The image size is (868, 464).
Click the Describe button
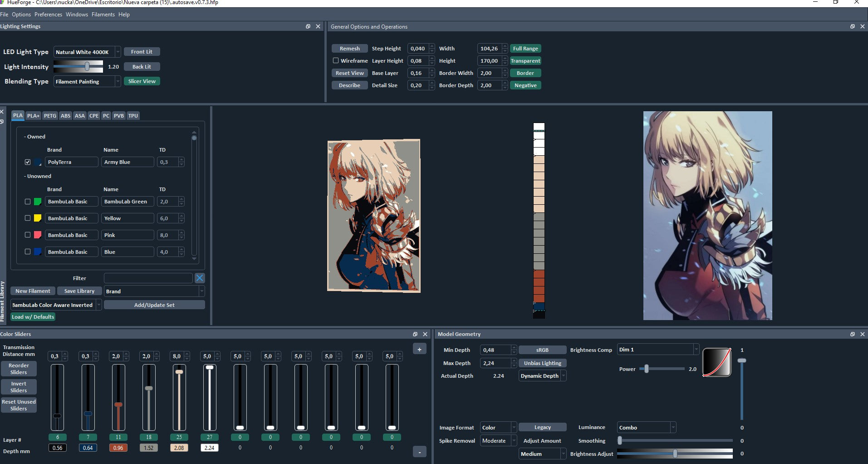[x=349, y=85]
